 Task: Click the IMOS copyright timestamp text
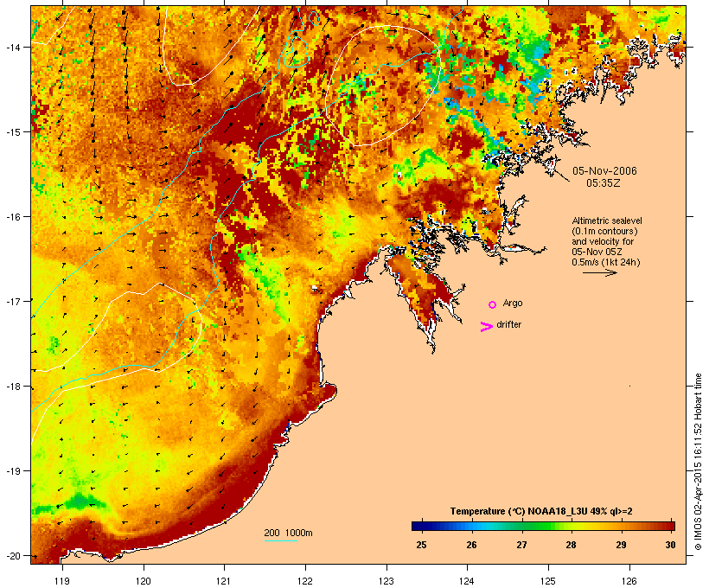[698, 462]
